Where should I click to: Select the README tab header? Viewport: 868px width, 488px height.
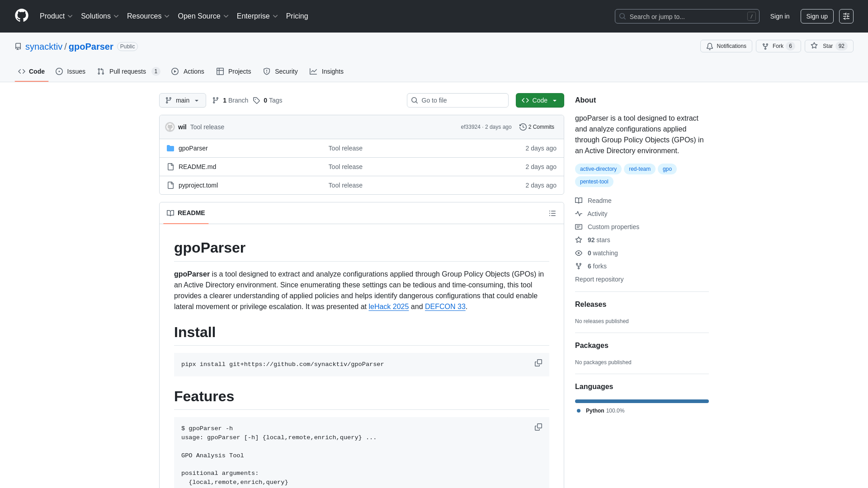pyautogui.click(x=186, y=213)
